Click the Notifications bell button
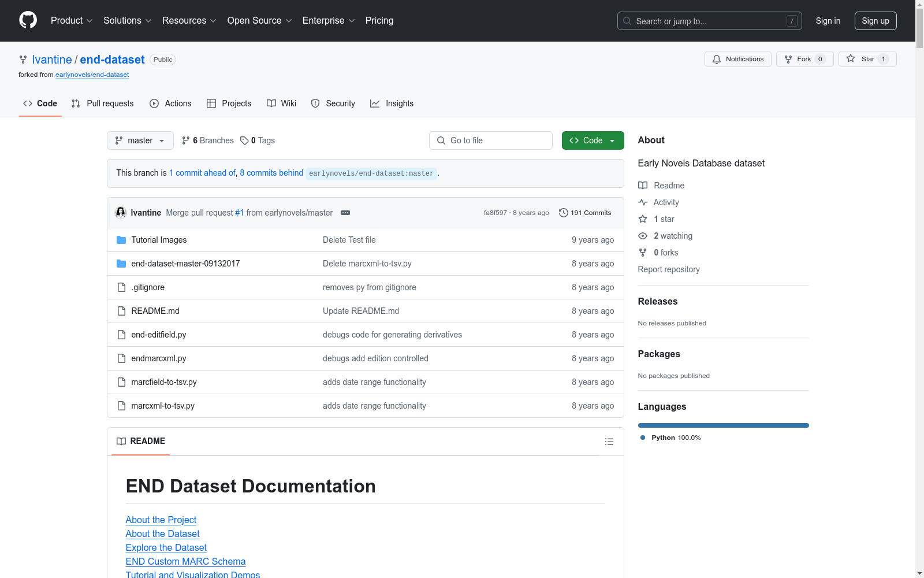Viewport: 924px width, 578px height. [737, 59]
